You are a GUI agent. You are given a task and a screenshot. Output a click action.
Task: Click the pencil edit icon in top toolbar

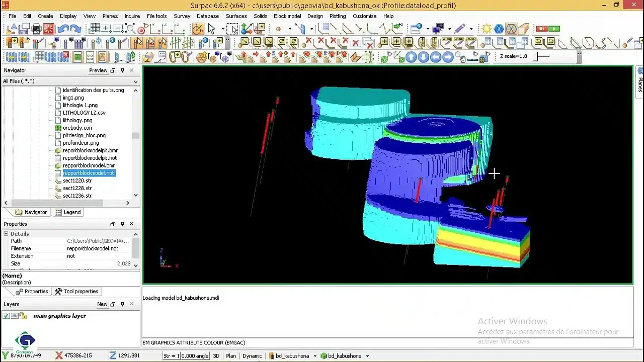459,29
